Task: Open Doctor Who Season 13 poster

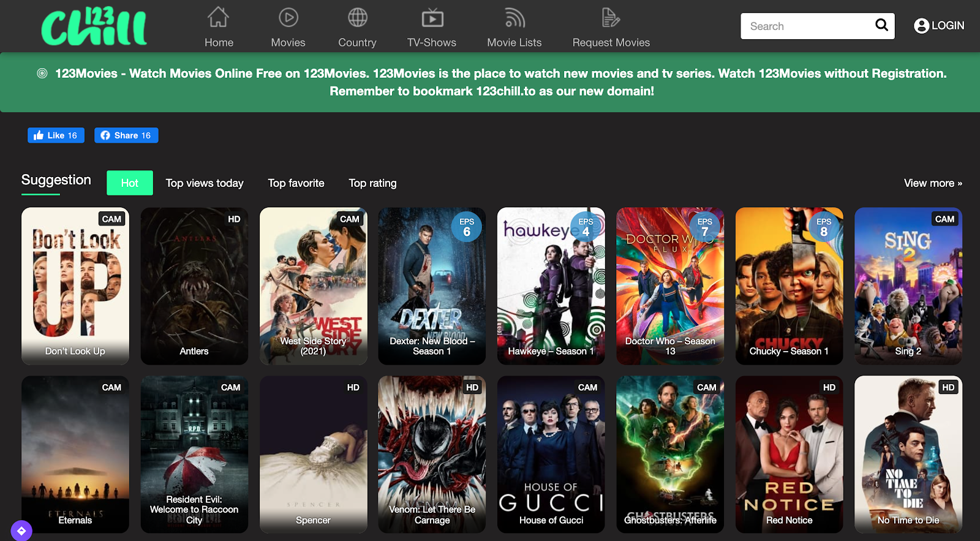Action: (670, 286)
